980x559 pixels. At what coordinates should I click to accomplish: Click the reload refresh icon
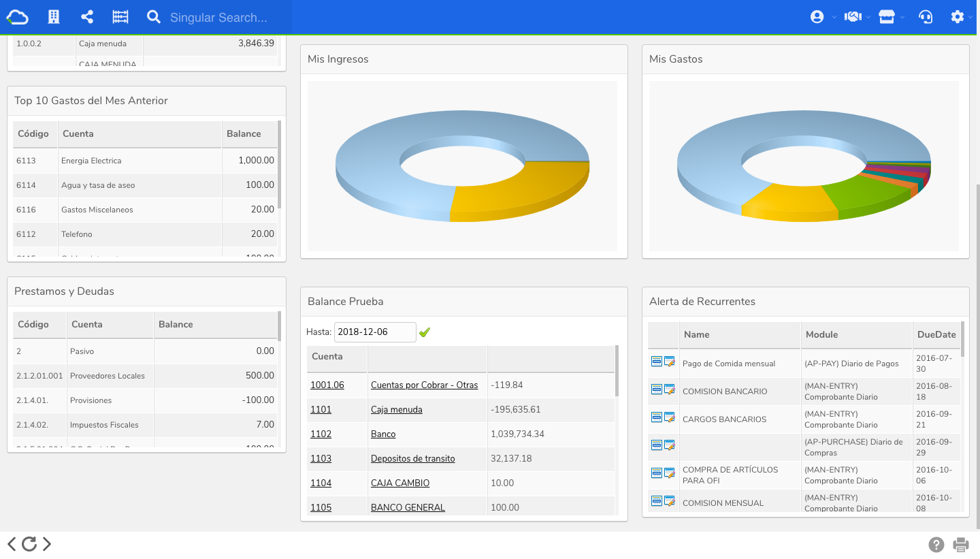(29, 543)
